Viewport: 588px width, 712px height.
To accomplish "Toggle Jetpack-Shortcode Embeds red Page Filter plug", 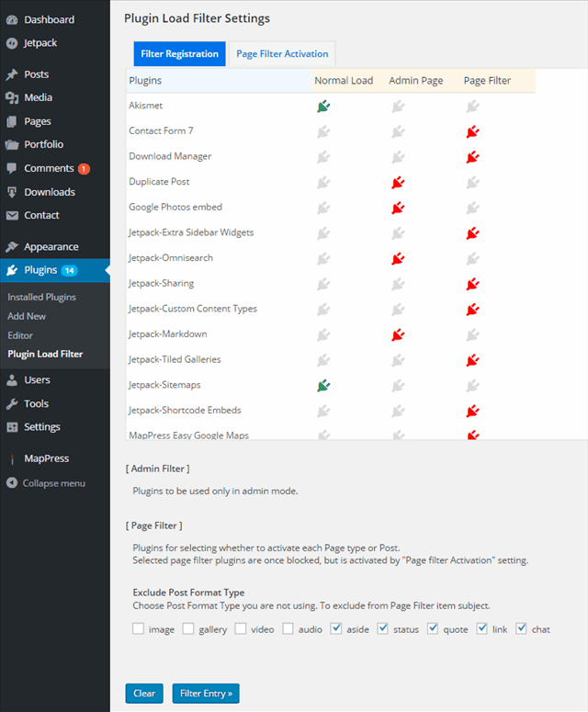I will (x=472, y=412).
